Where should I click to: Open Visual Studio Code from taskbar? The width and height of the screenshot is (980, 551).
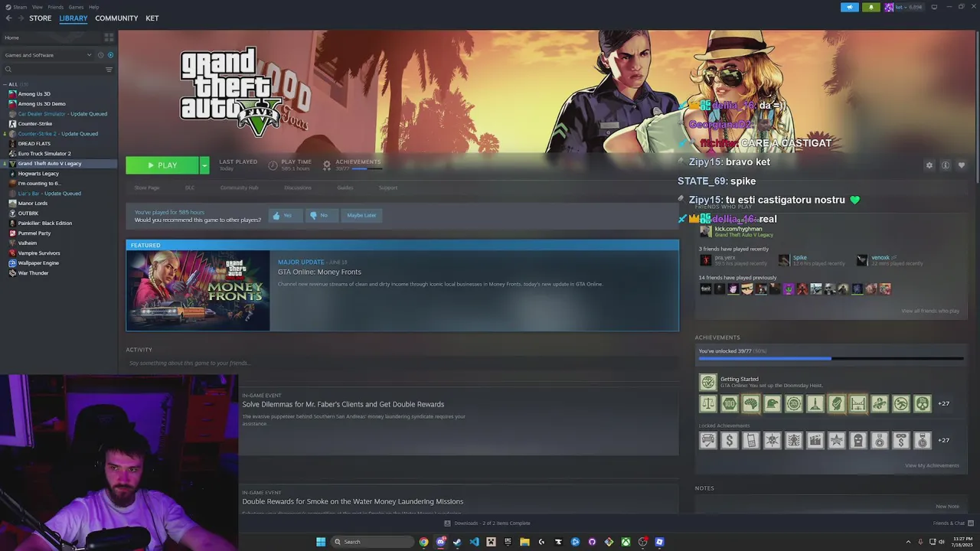(x=474, y=542)
